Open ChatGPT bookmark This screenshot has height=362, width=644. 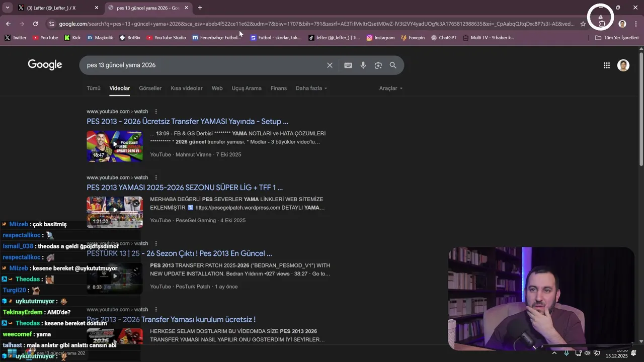point(444,38)
